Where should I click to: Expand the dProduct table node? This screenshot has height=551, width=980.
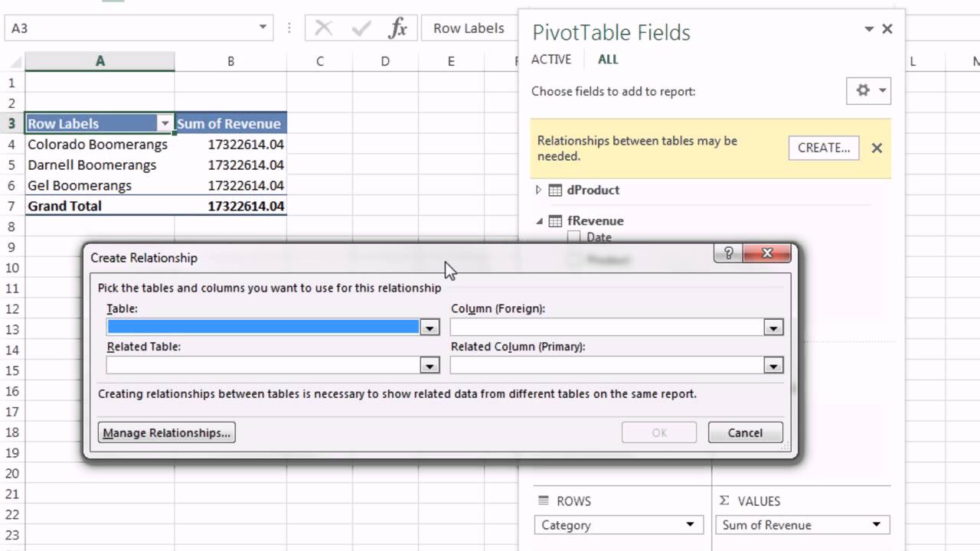coord(538,190)
